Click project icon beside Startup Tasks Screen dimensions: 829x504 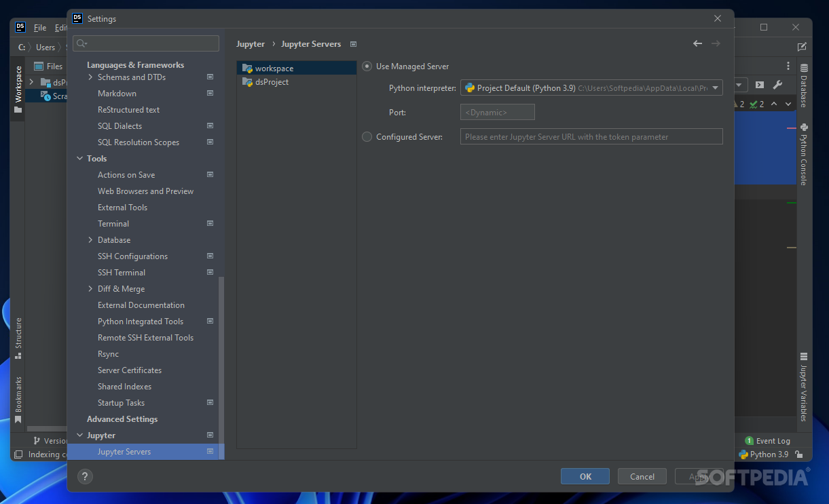pyautogui.click(x=210, y=403)
